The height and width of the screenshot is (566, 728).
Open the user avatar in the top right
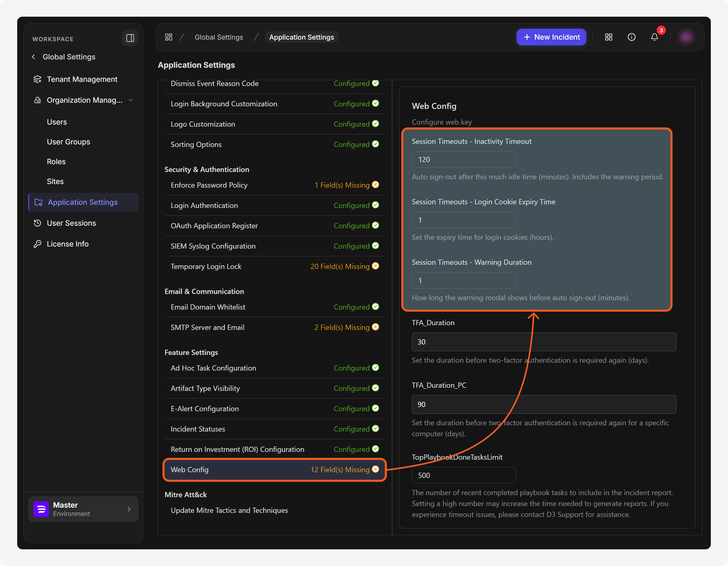(x=686, y=37)
